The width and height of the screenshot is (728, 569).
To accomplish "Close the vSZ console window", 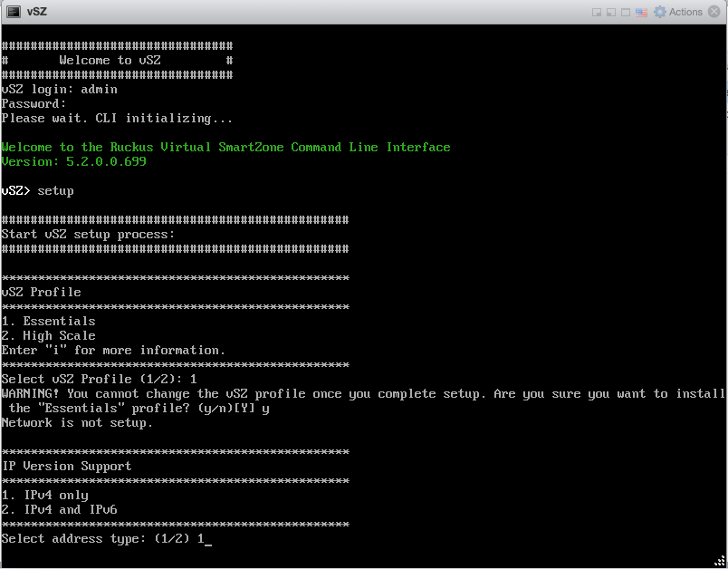I will pyautogui.click(x=715, y=12).
